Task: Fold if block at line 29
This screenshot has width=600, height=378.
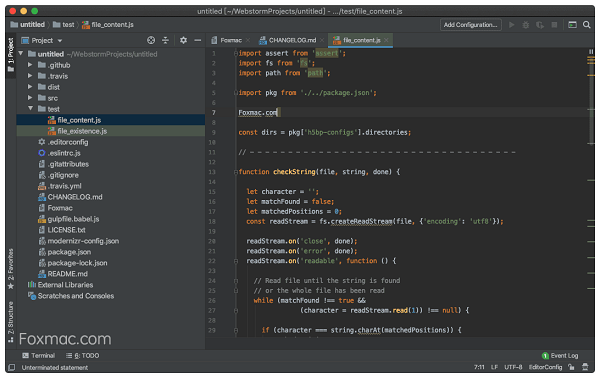Action: point(236,331)
